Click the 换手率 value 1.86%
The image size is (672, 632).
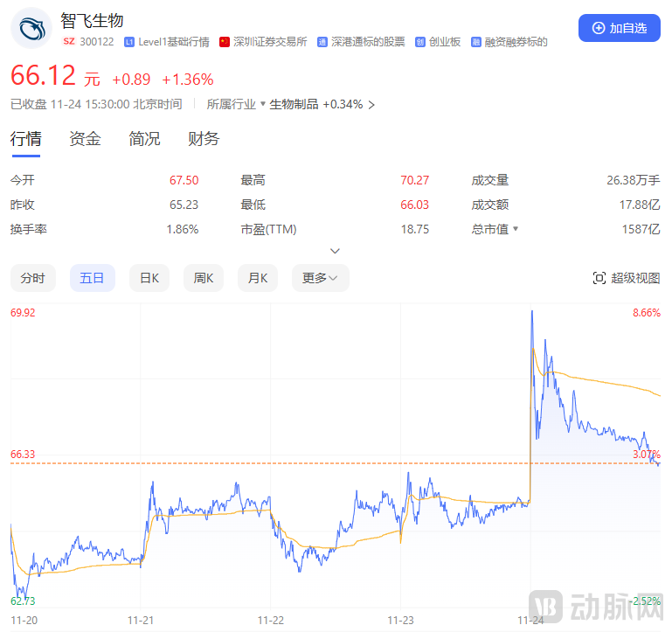pos(182,229)
